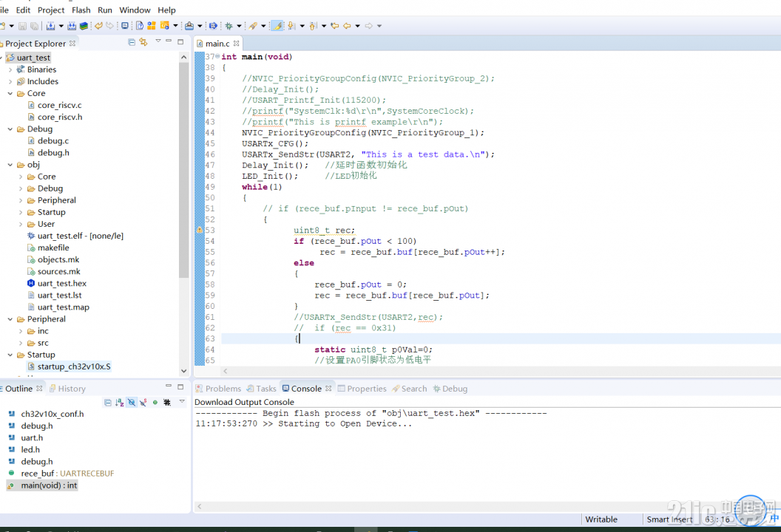Select startup_ch32v10x.S file
The image size is (781, 532).
69,366
